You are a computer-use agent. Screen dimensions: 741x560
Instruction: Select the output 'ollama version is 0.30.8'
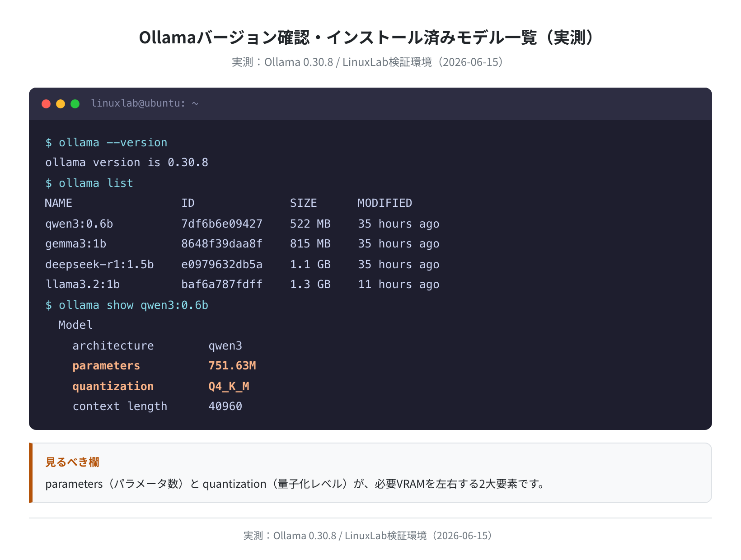click(x=127, y=163)
